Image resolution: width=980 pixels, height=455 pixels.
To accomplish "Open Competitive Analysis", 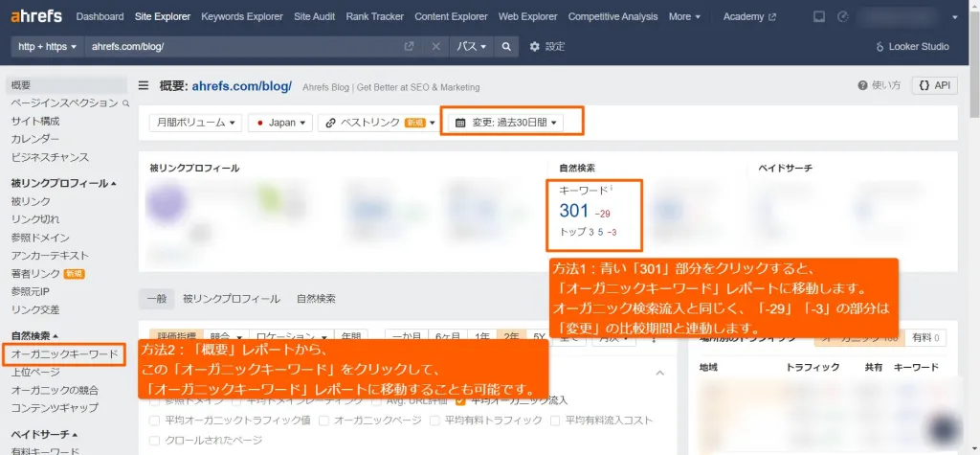I will 612,17.
